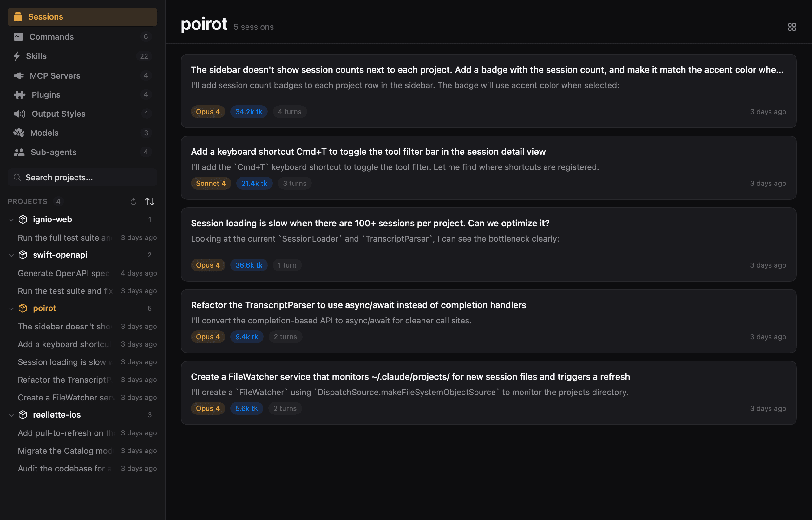Click the MCP Servers icon
This screenshot has width=812, height=520.
(x=19, y=75)
